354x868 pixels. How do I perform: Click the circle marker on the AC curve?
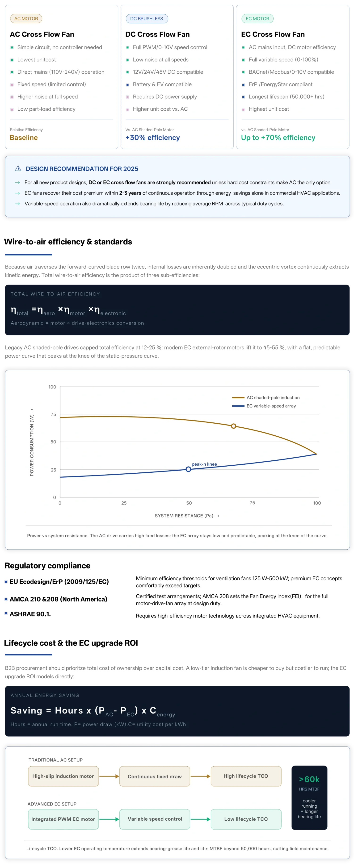point(233,426)
